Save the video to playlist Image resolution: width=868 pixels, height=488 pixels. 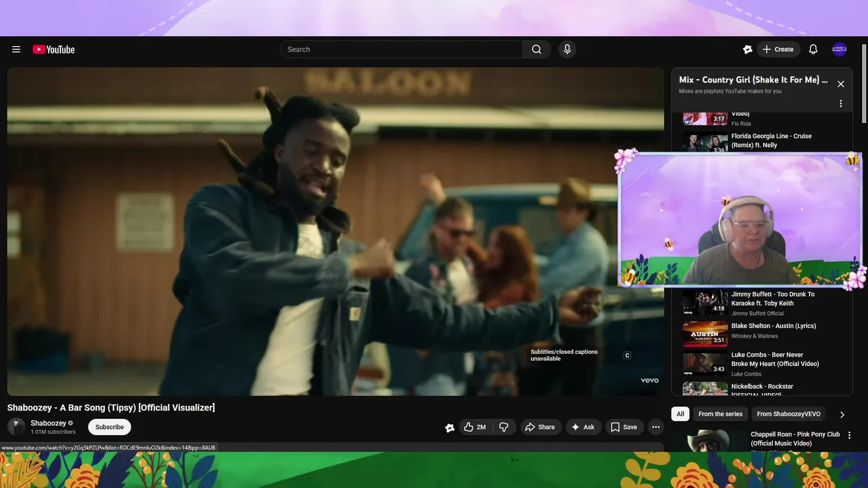623,427
